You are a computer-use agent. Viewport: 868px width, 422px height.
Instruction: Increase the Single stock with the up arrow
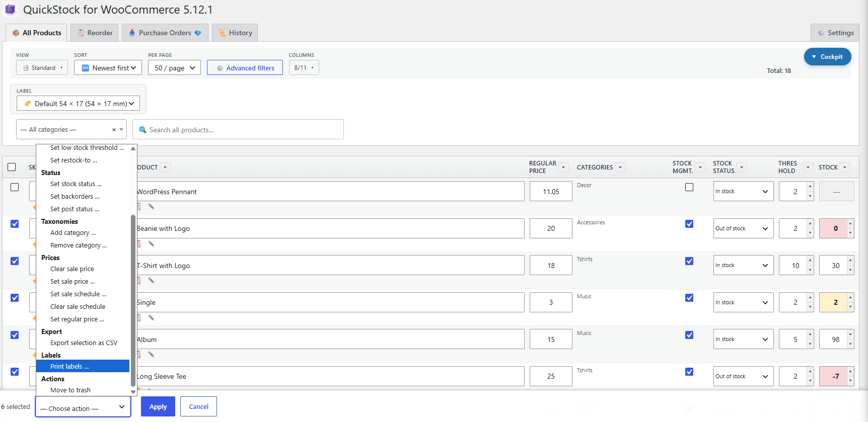(850, 297)
